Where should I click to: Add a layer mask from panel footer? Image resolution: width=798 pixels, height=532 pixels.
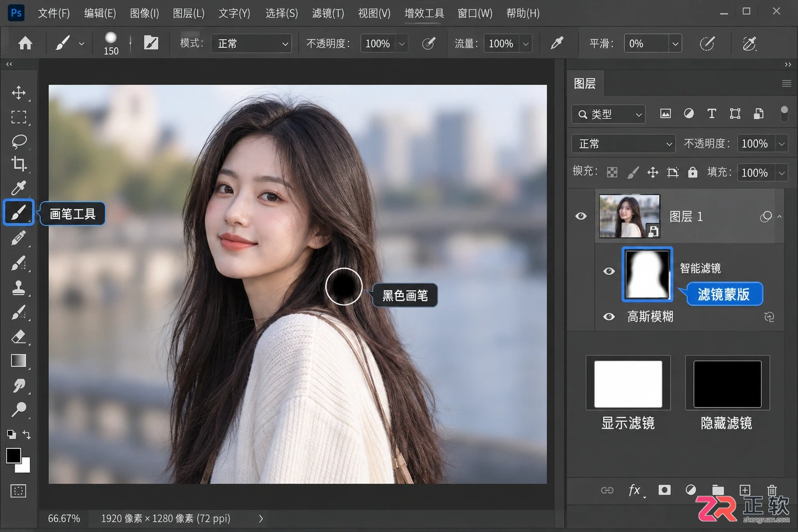[x=664, y=490]
